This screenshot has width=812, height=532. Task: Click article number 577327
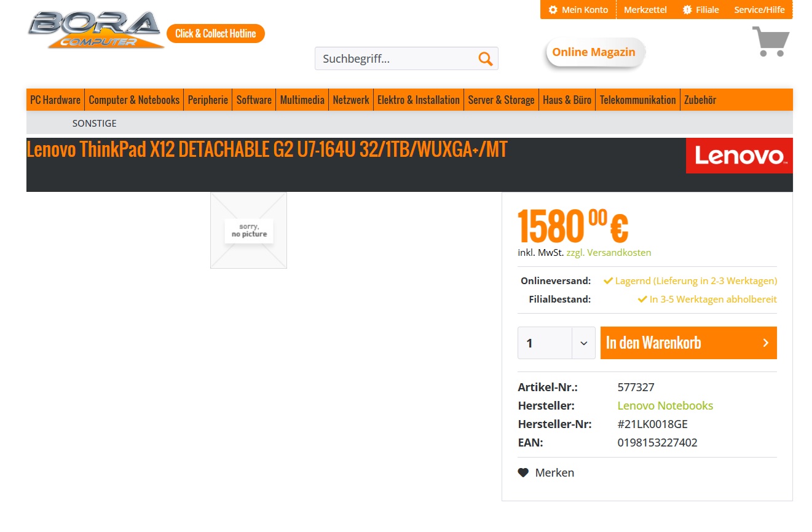(x=636, y=387)
